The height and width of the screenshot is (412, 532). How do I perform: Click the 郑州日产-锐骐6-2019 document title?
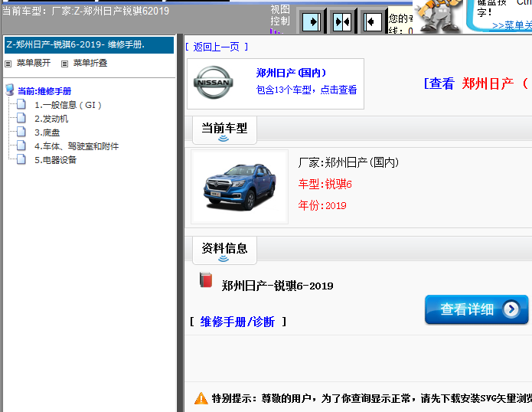[277, 286]
